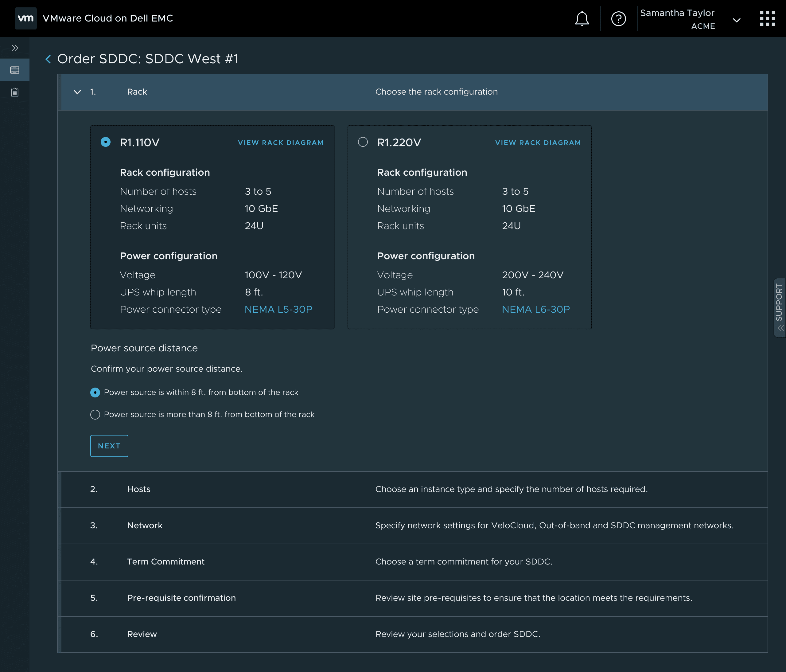
Task: Open the apps grid launcher
Action: tap(767, 19)
